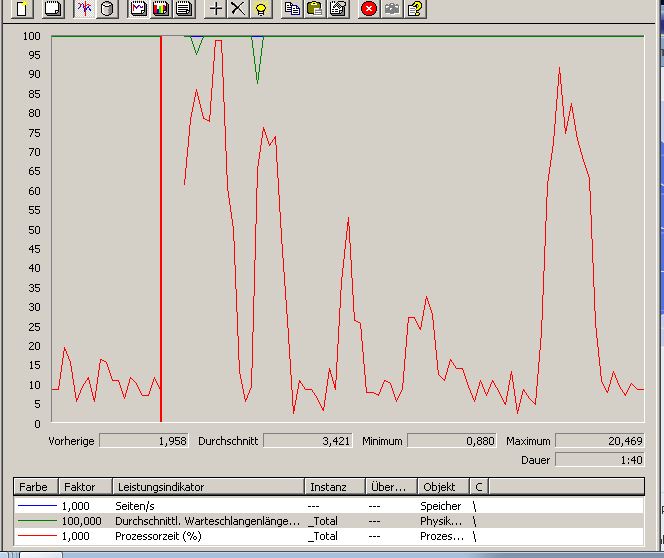Click the red color line of Prozessorzeit
The width and height of the screenshot is (664, 558).
37,536
